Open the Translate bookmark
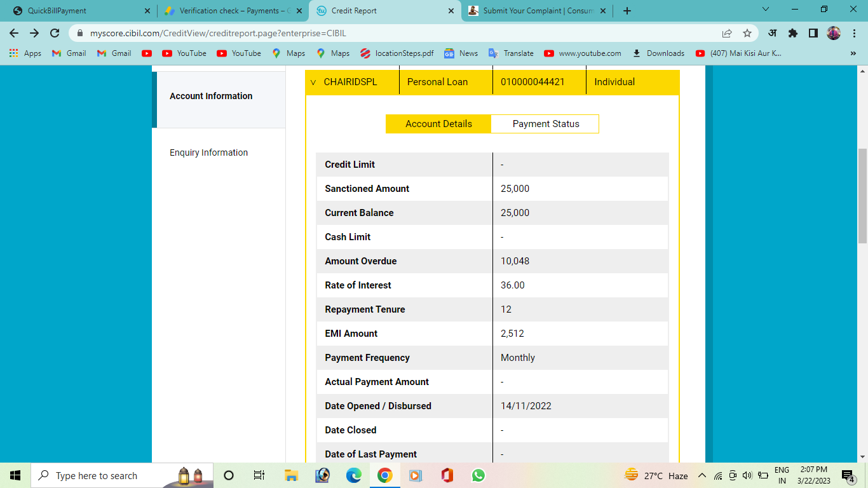868x488 pixels. click(511, 53)
